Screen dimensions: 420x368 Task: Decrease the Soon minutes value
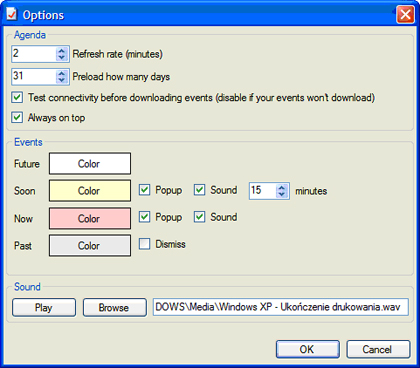pos(282,194)
